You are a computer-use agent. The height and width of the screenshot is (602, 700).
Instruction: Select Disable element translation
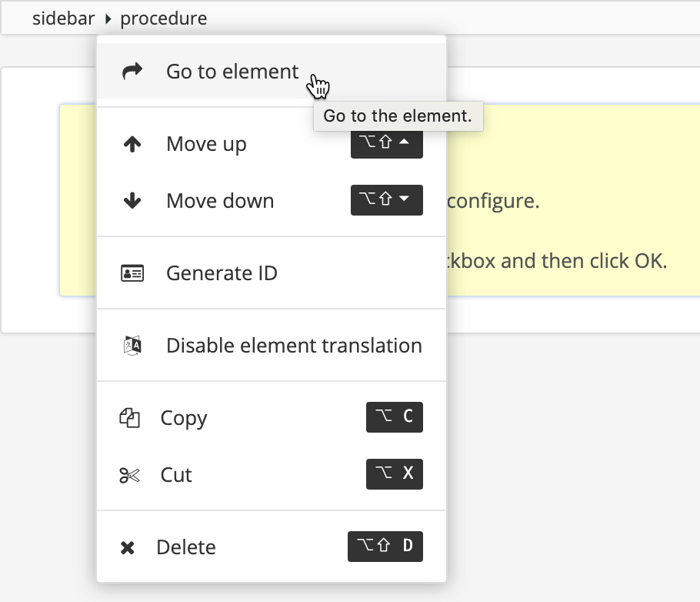click(x=294, y=345)
